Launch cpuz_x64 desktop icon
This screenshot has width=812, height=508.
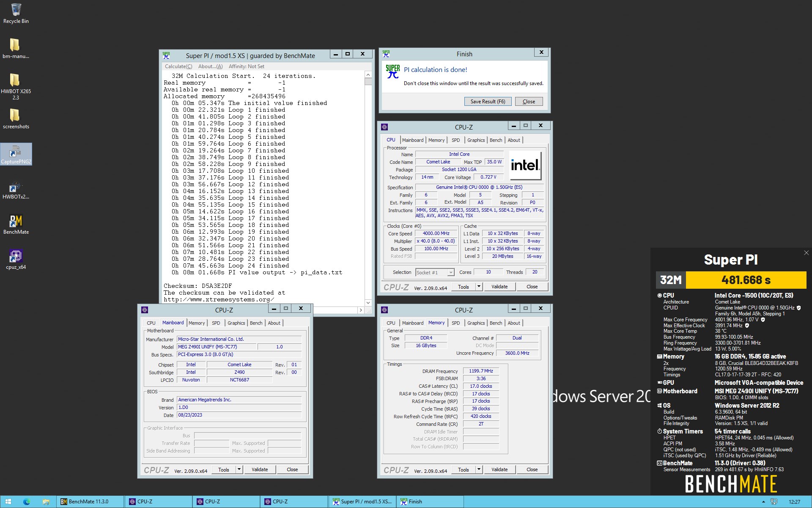click(x=16, y=260)
